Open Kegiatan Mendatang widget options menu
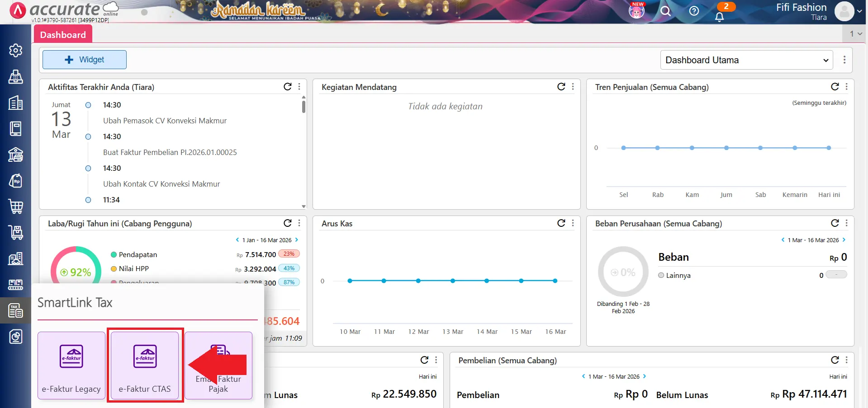 pyautogui.click(x=573, y=87)
